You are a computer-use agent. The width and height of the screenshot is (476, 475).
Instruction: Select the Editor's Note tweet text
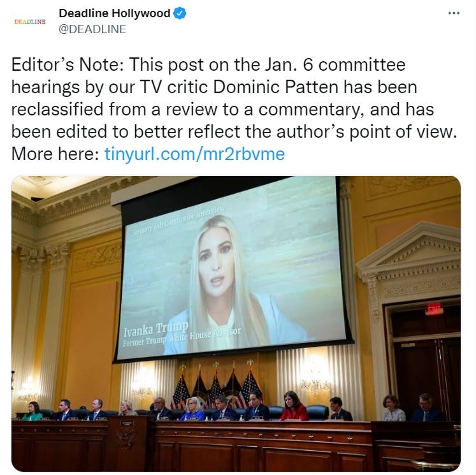click(234, 109)
